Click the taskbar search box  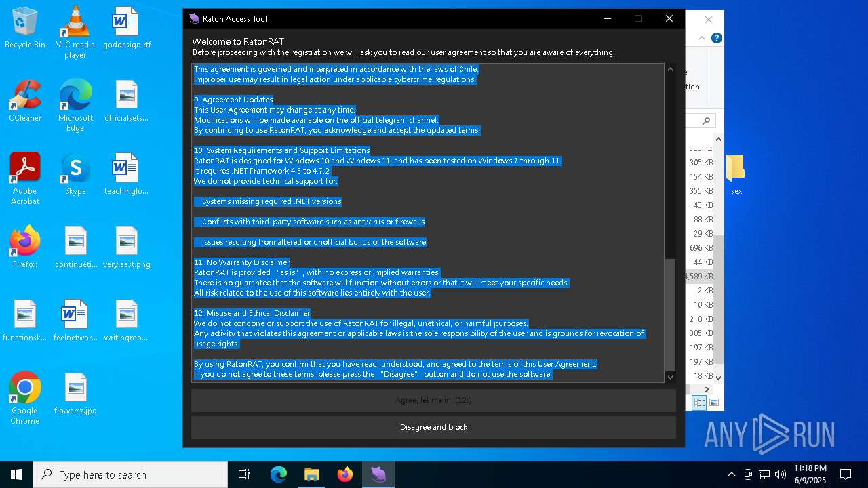(x=130, y=474)
